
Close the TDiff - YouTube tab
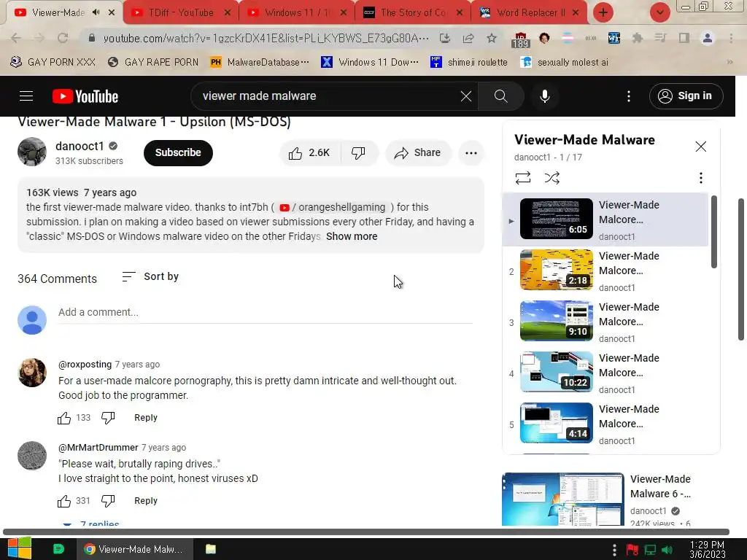click(228, 12)
